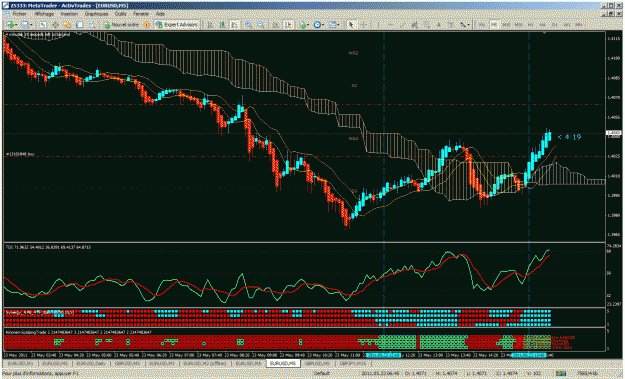Screen dimensions: 625x379
Task: Switch timeframe to M15
Action: point(506,25)
